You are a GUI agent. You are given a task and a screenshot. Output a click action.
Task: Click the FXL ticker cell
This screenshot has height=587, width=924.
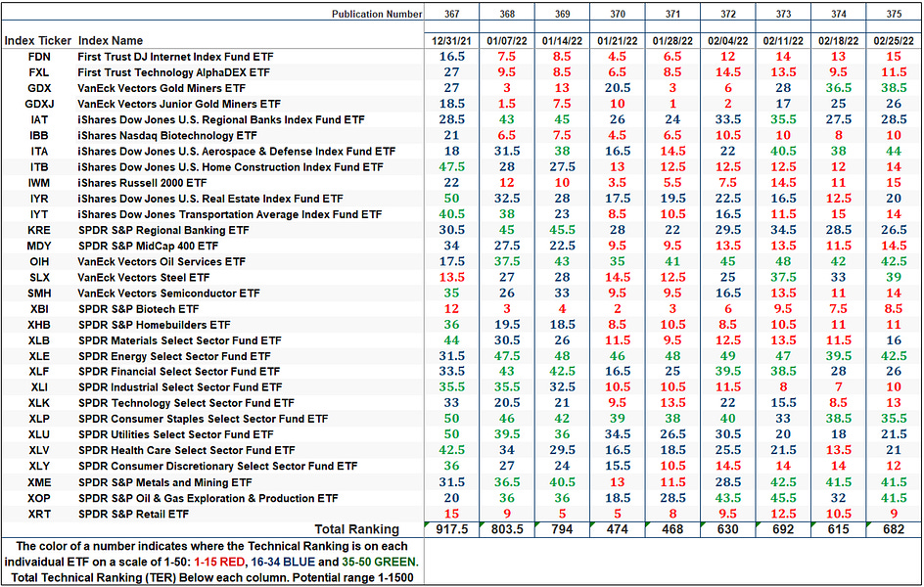point(39,72)
